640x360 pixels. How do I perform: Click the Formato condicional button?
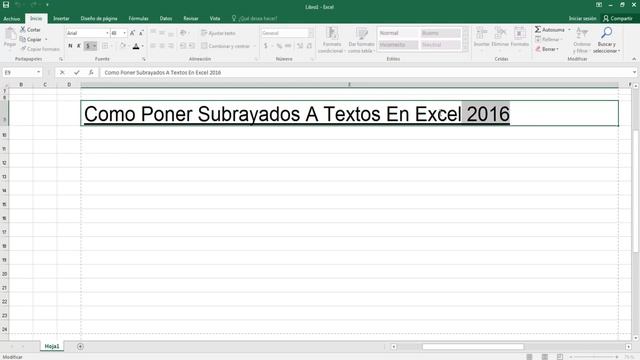[x=332, y=40]
